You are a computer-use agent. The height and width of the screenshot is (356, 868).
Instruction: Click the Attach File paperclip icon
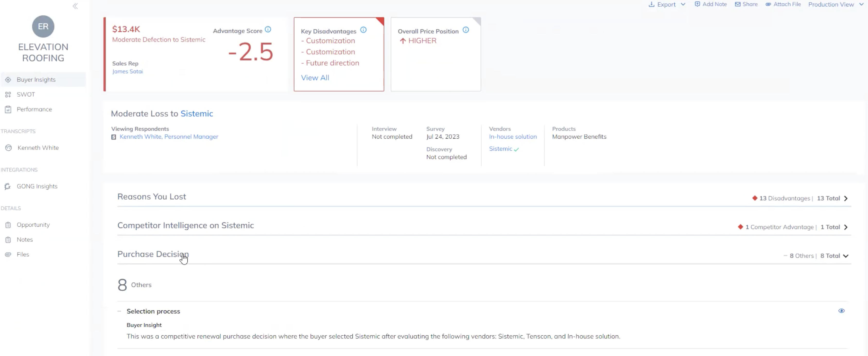click(768, 4)
